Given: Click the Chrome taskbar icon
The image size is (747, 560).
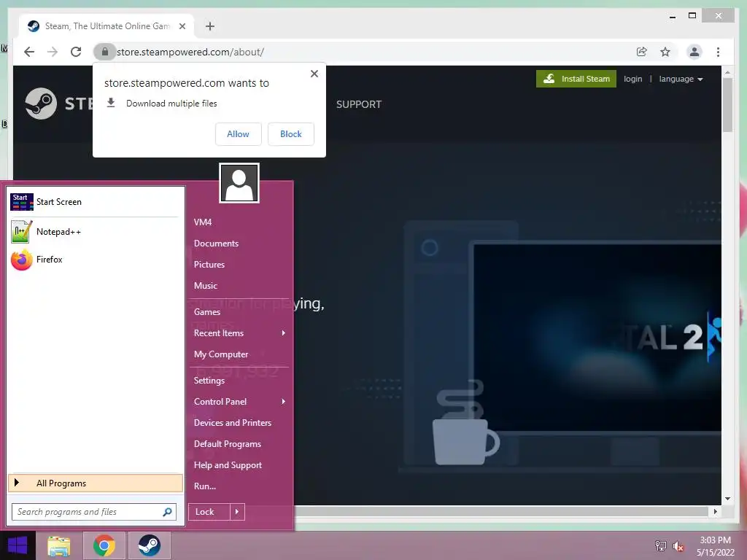Looking at the screenshot, I should pyautogui.click(x=104, y=545).
